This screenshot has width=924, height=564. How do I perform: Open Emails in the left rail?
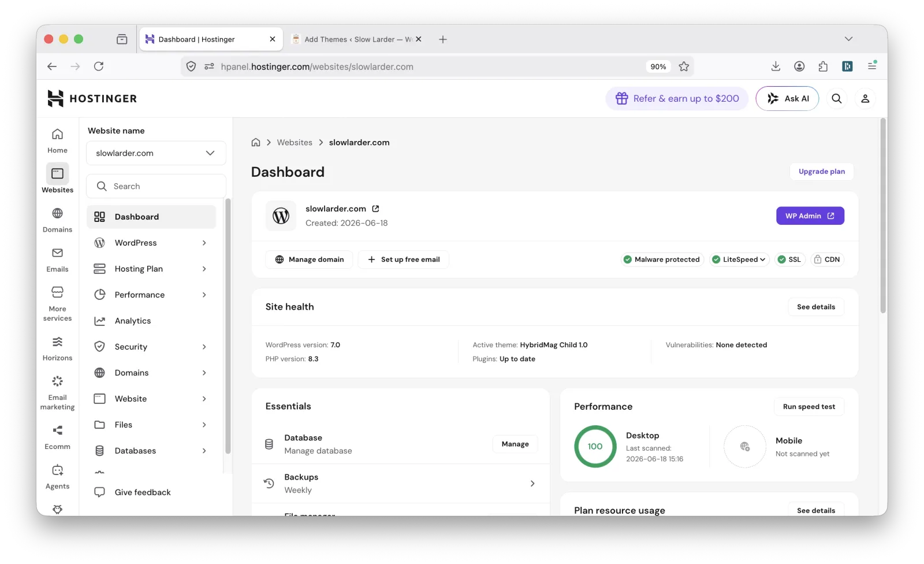[x=57, y=259]
